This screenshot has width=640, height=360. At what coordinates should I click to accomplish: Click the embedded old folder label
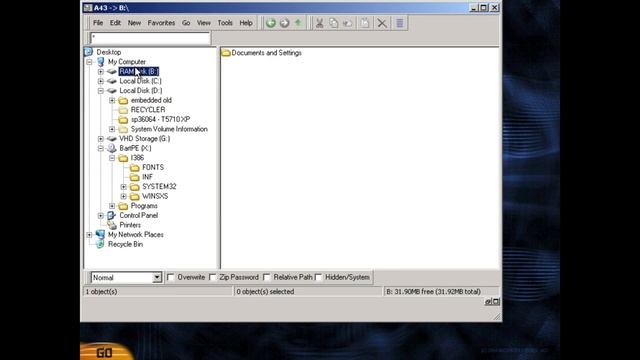[151, 100]
